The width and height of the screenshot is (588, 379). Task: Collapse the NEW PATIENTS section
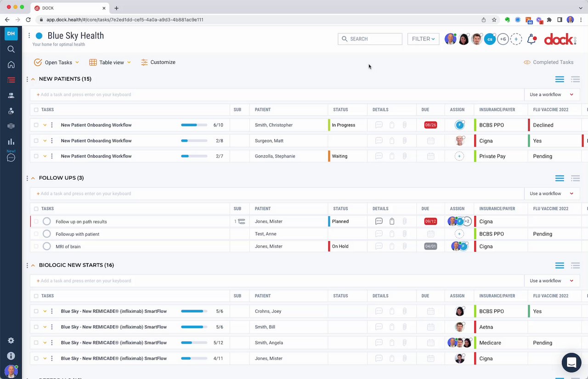(x=33, y=79)
